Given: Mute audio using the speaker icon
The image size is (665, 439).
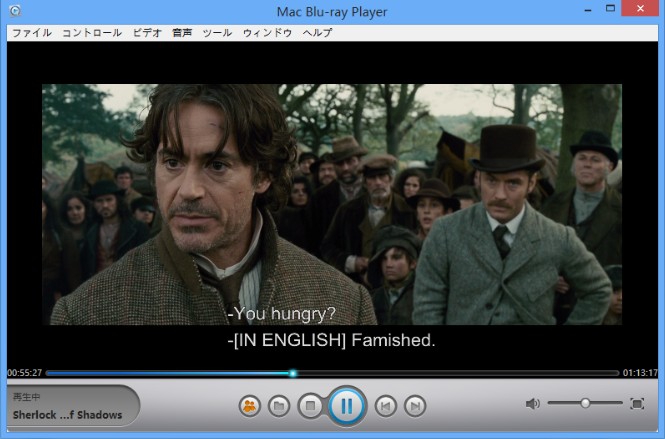Looking at the screenshot, I should [532, 404].
